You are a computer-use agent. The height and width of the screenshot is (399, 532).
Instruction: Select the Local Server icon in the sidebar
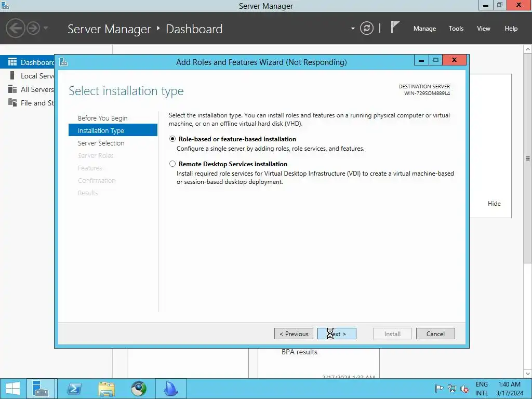click(x=12, y=75)
